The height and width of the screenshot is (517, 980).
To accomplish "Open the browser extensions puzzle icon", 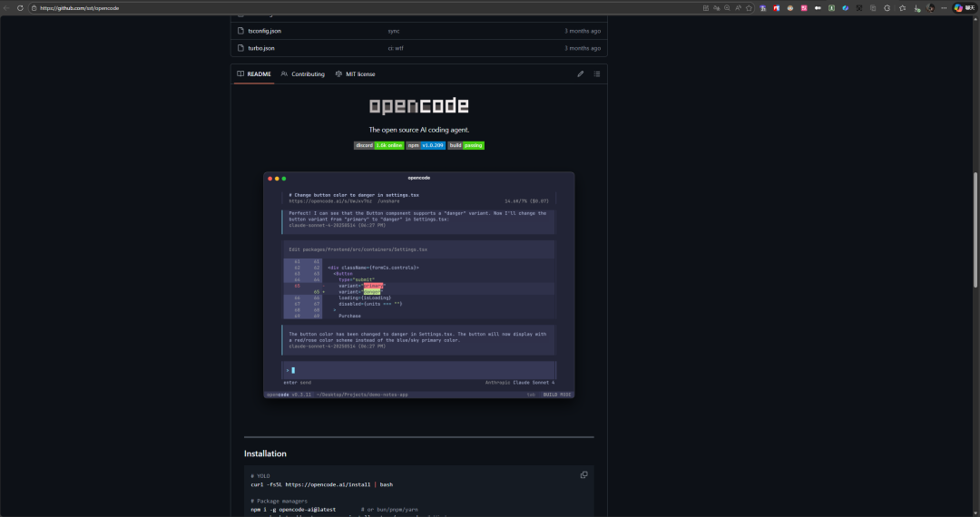I will tap(887, 8).
